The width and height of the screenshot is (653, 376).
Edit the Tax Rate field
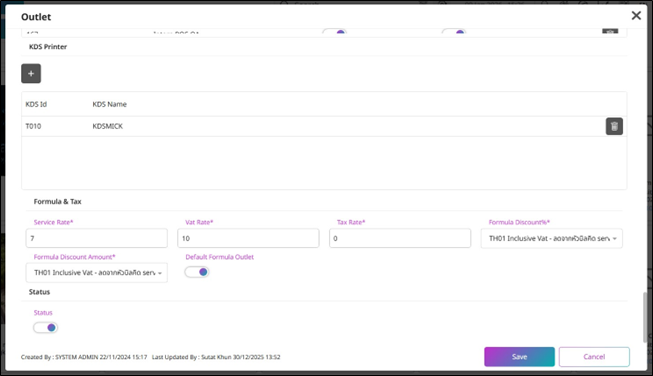400,239
